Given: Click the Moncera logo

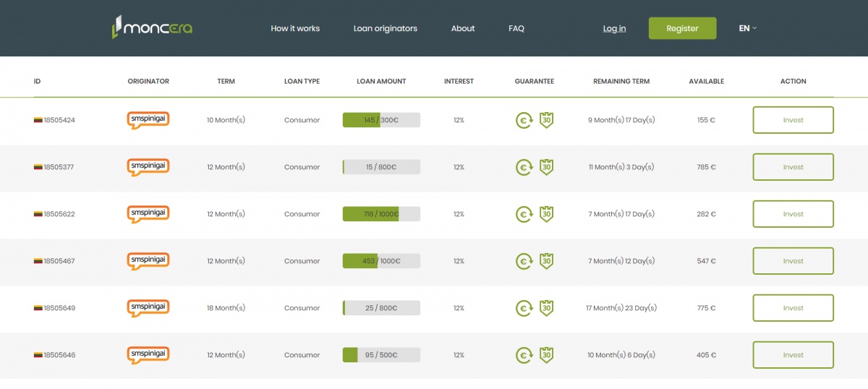Looking at the screenshot, I should pyautogui.click(x=153, y=27).
